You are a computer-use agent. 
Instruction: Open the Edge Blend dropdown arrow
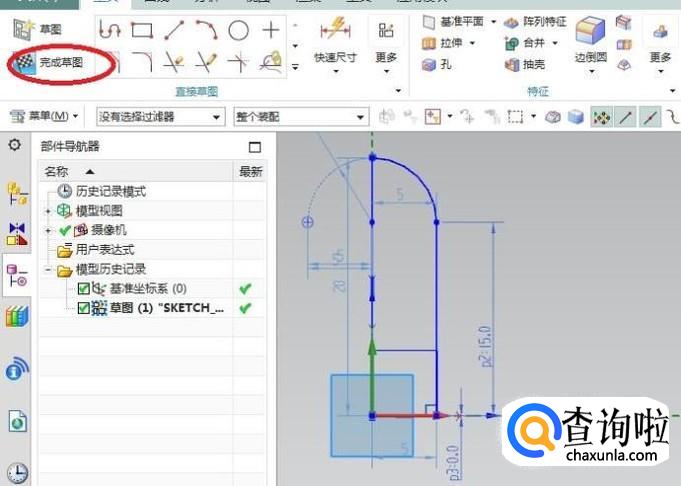[x=591, y=71]
